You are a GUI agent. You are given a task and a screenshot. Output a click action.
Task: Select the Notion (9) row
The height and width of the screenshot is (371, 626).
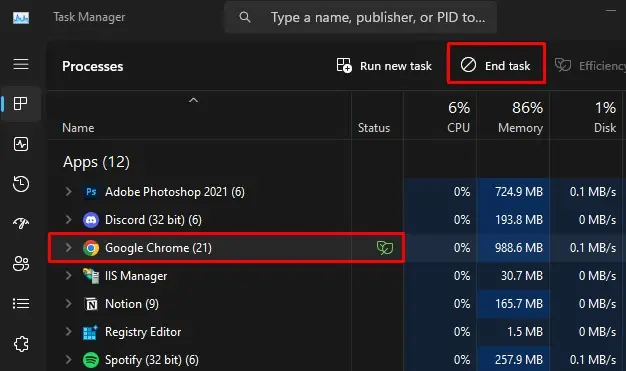tap(336, 304)
